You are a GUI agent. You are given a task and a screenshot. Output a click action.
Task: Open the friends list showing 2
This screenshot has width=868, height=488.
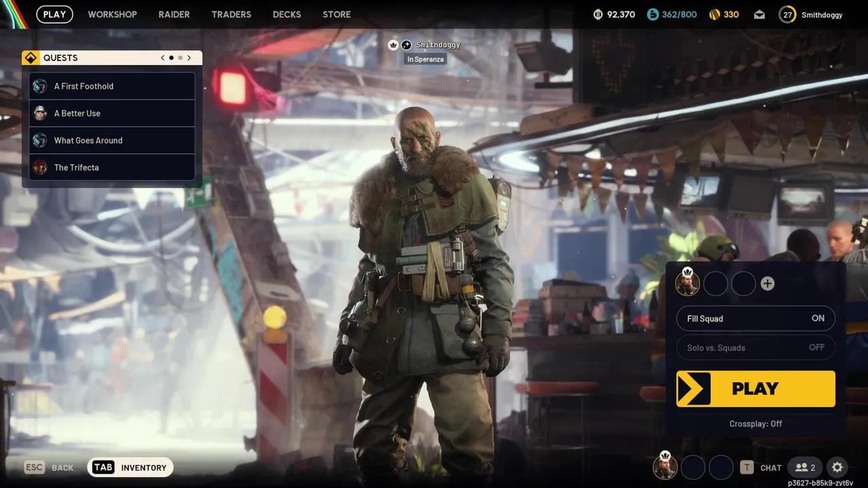pos(805,467)
